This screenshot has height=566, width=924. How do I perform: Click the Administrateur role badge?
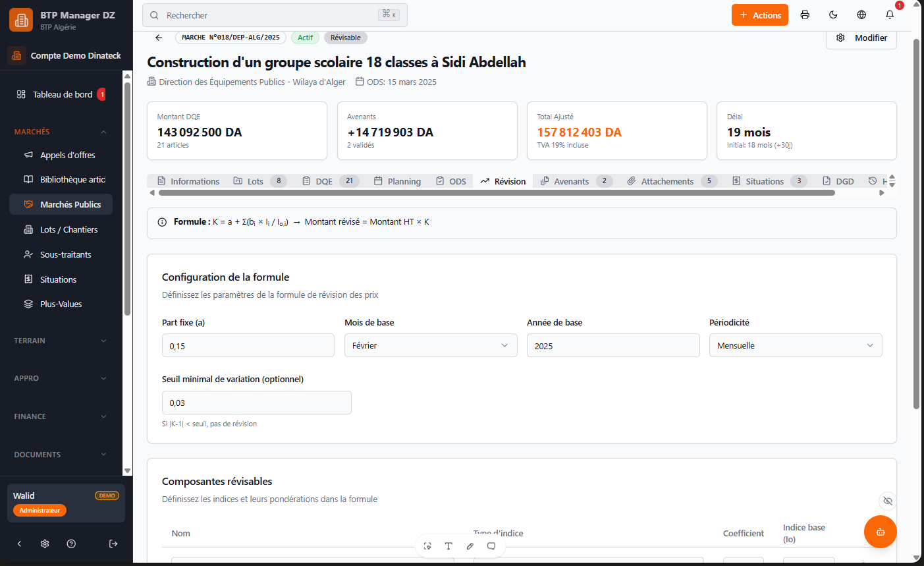40,511
